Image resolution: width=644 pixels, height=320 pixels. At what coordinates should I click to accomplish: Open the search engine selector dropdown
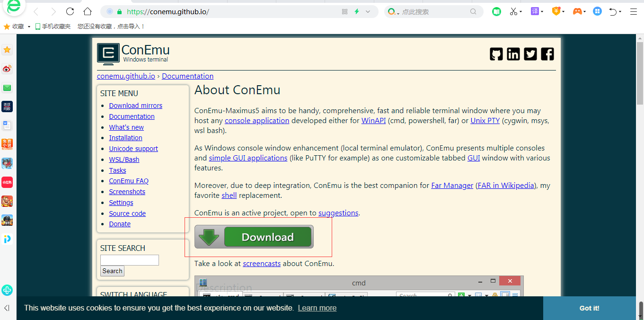[394, 12]
